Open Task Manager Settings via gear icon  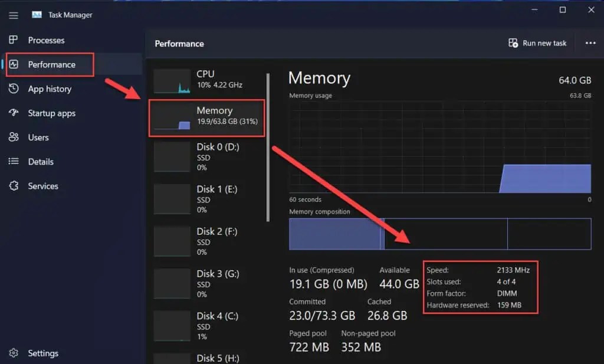(13, 352)
